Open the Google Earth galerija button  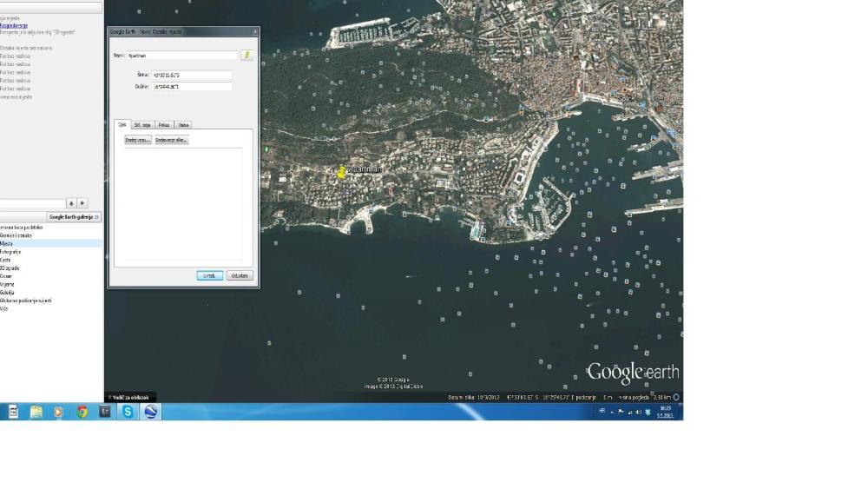tap(74, 217)
